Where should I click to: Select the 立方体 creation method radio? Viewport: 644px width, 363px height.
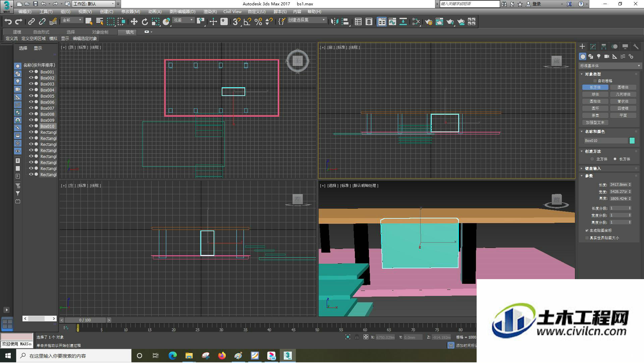click(x=592, y=159)
